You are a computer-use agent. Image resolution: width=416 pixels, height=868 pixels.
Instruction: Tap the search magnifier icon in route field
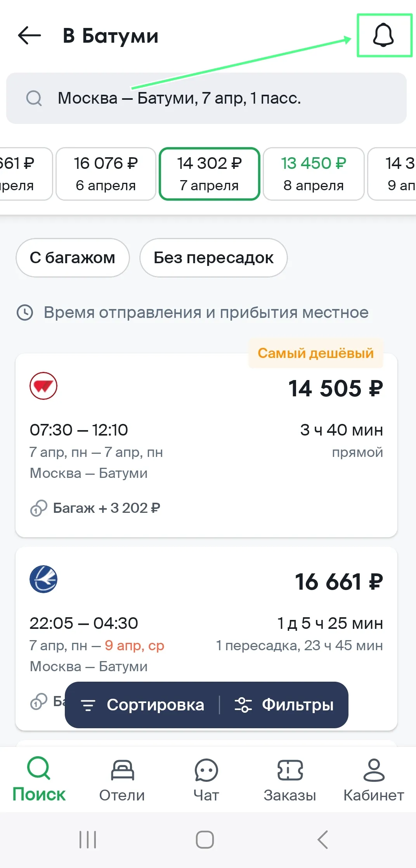[34, 98]
